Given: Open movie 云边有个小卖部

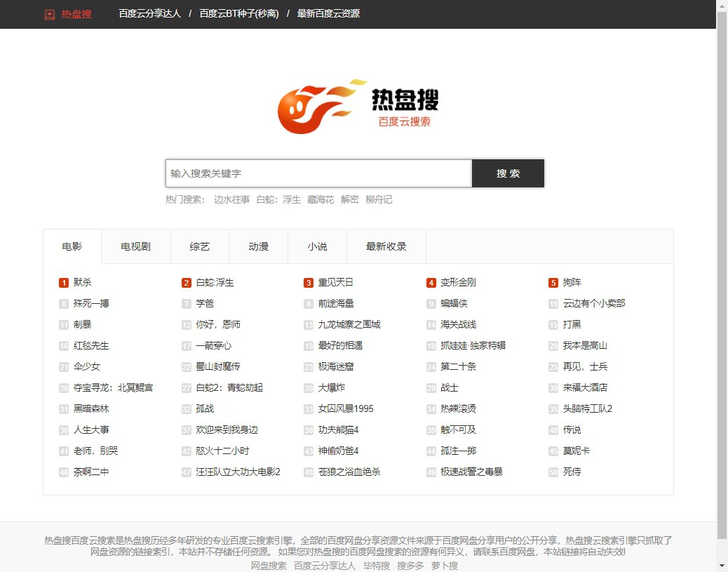Looking at the screenshot, I should coord(594,303).
